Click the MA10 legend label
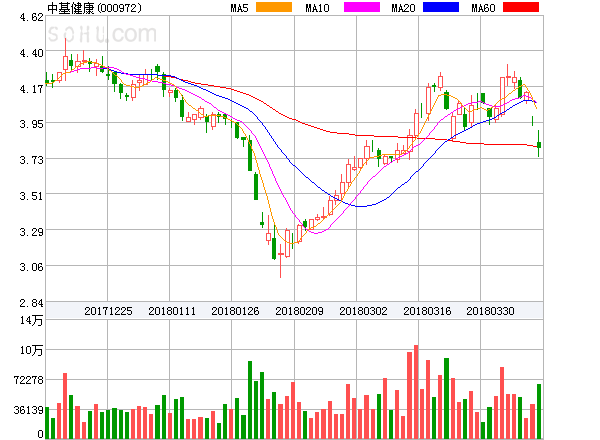This screenshot has width=600, height=440. (x=317, y=8)
